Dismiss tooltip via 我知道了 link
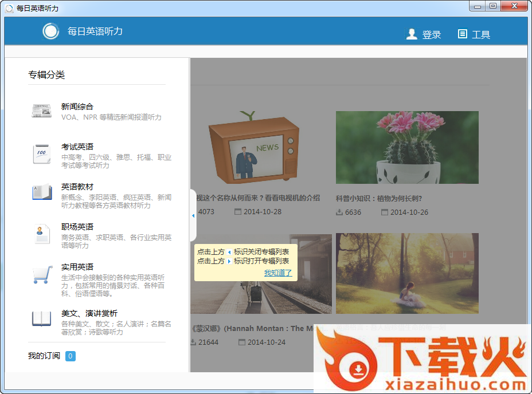The width and height of the screenshot is (532, 394). click(x=277, y=273)
